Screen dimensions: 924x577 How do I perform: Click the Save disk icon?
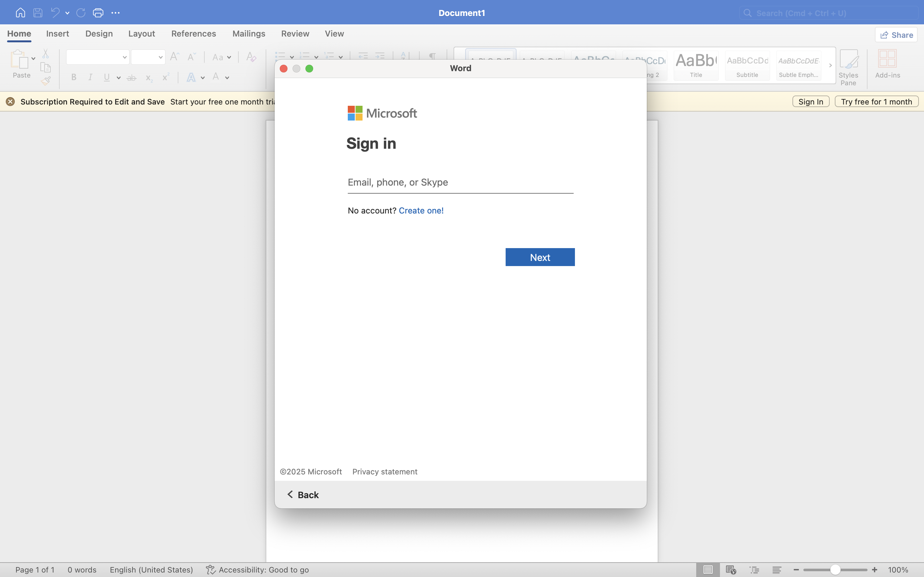pos(38,13)
